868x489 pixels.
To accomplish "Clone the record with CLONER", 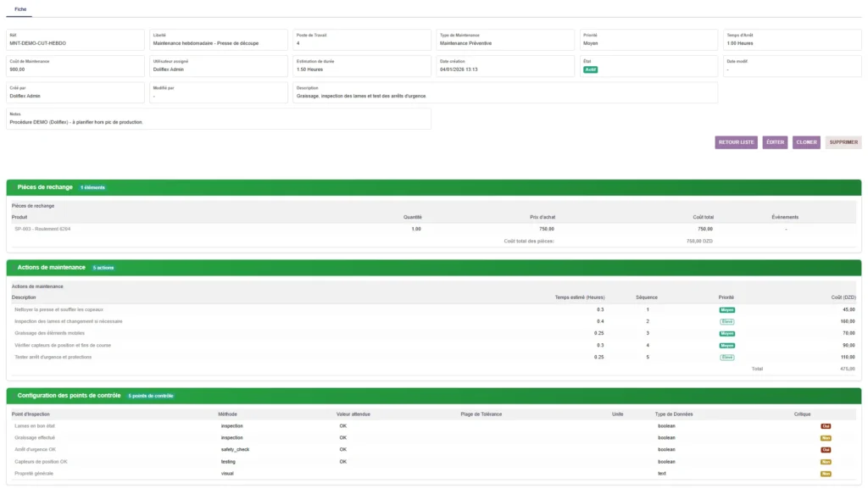I will (x=806, y=142).
